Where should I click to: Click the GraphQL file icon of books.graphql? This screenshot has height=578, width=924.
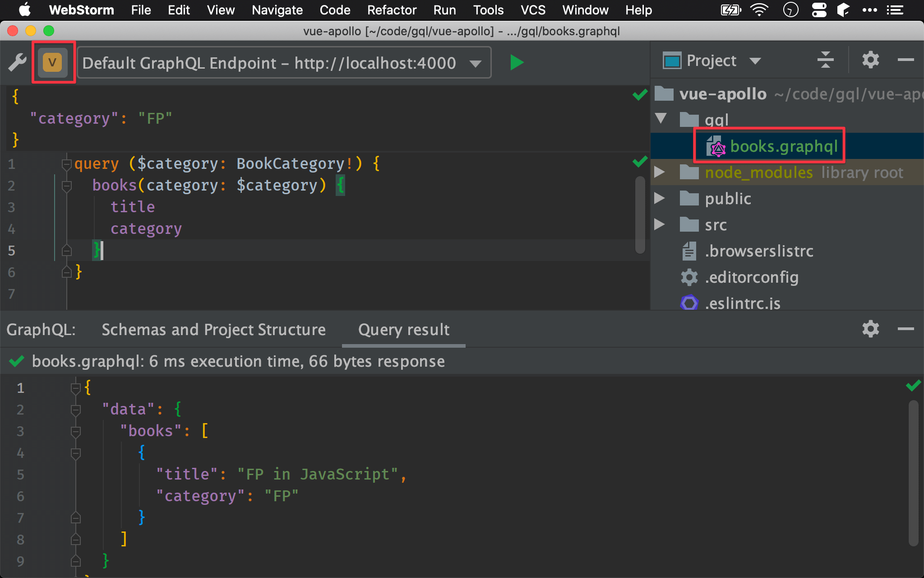[716, 146]
